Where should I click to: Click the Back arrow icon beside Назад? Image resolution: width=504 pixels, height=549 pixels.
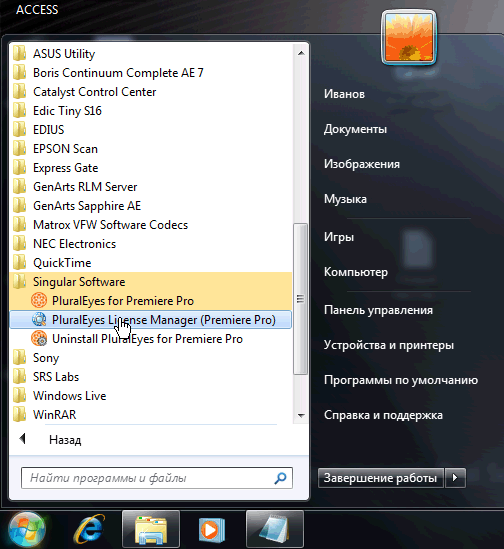point(23,439)
